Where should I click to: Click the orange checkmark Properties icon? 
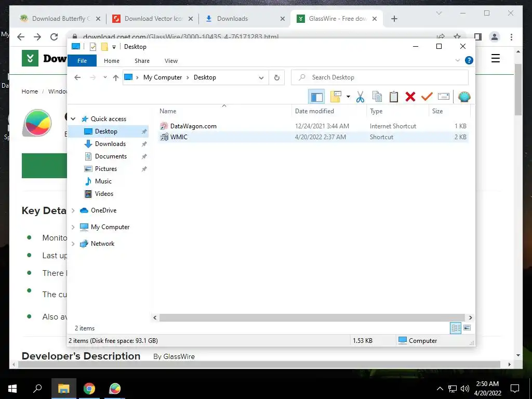point(427,97)
